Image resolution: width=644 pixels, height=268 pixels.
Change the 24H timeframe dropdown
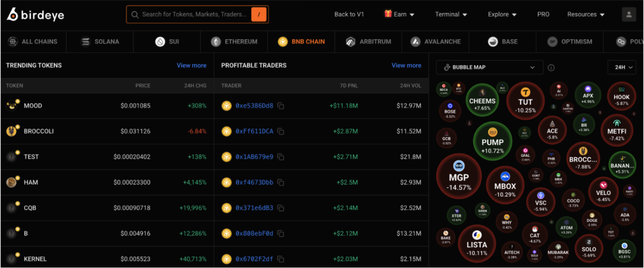point(622,68)
